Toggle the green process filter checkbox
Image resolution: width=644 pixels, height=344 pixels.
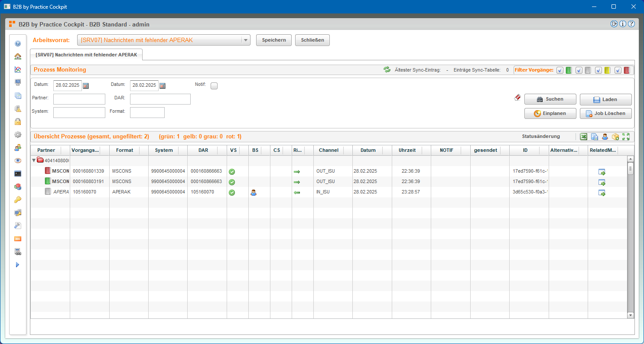tap(560, 70)
